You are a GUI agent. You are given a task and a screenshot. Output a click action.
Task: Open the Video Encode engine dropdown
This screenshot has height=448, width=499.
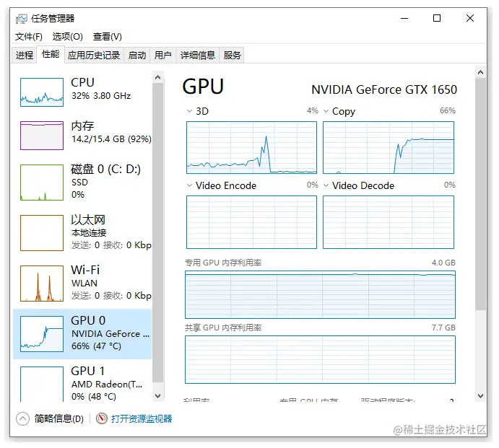pyautogui.click(x=189, y=185)
